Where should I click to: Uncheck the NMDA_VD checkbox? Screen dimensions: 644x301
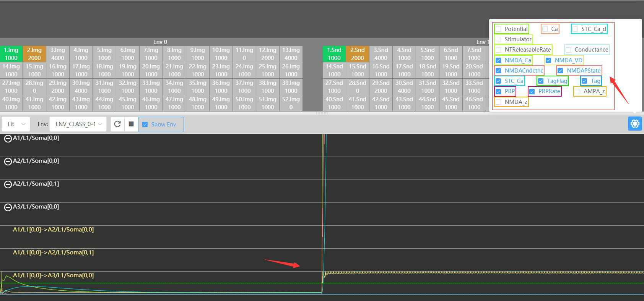click(548, 60)
